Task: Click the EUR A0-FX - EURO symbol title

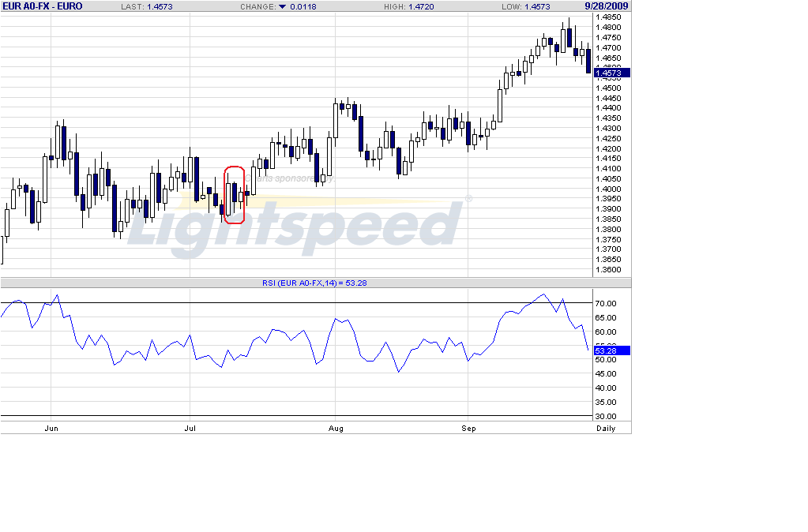Action: point(42,6)
